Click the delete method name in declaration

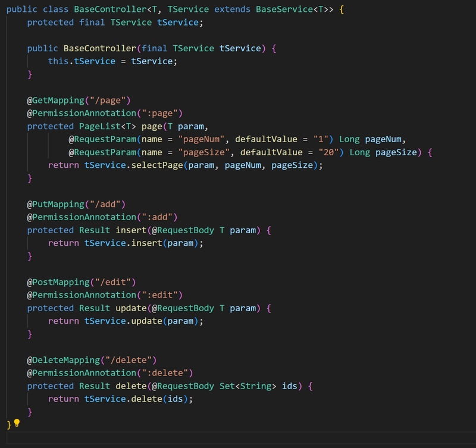[x=131, y=386]
